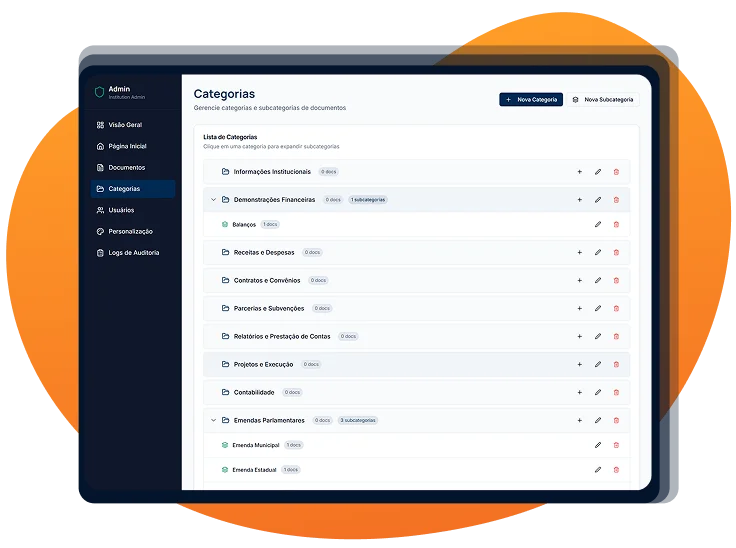Add subcategory to Emendas Parlamentares

point(579,420)
